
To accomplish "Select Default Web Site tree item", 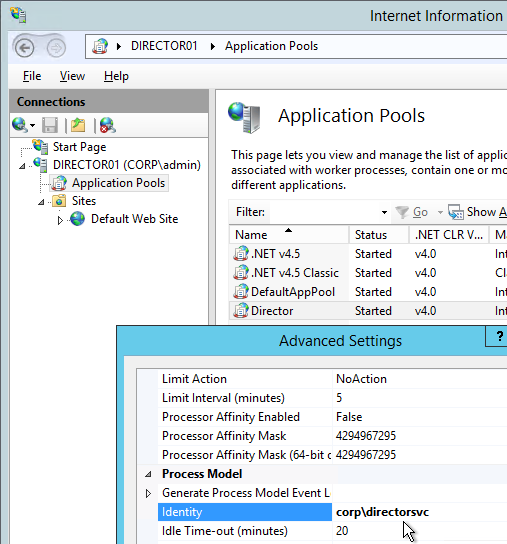I will 134,219.
